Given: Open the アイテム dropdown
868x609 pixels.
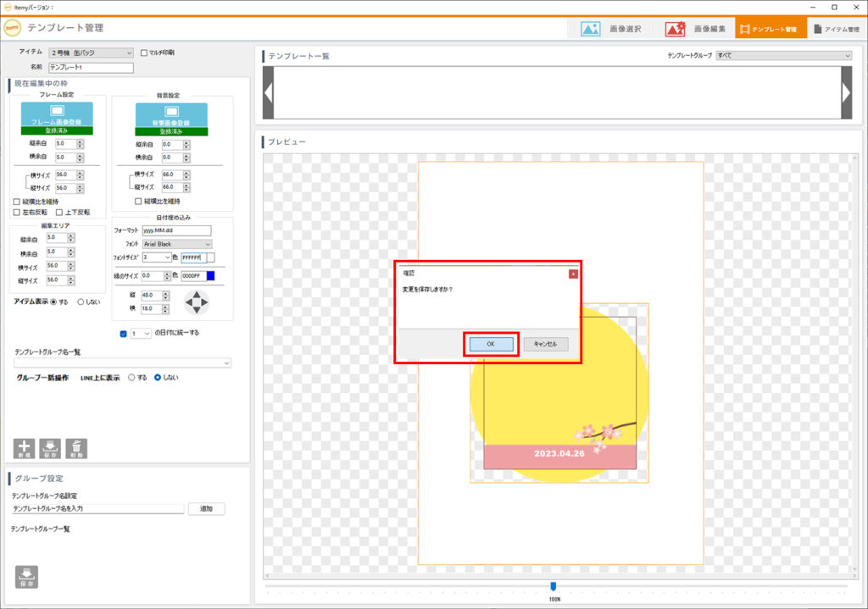Looking at the screenshot, I should point(91,53).
